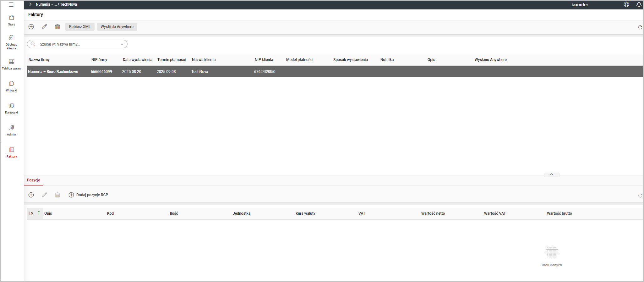
Task: Open Tablica spraw in sidebar
Action: coord(12,64)
